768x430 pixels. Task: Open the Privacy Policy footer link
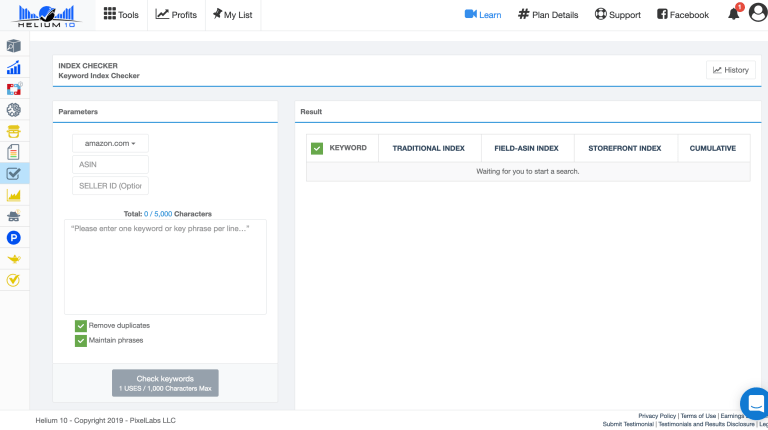657,416
